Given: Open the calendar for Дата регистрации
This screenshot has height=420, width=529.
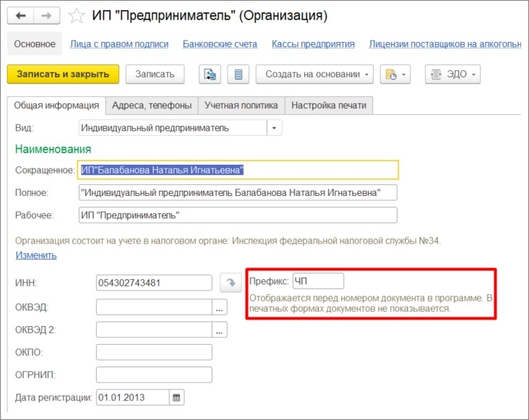Looking at the screenshot, I should [176, 398].
